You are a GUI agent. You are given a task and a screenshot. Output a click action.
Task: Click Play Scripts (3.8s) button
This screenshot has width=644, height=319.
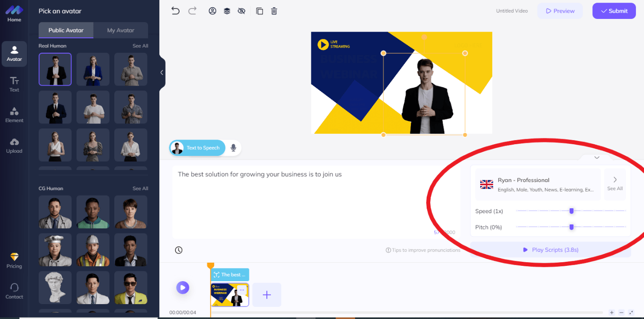(550, 250)
